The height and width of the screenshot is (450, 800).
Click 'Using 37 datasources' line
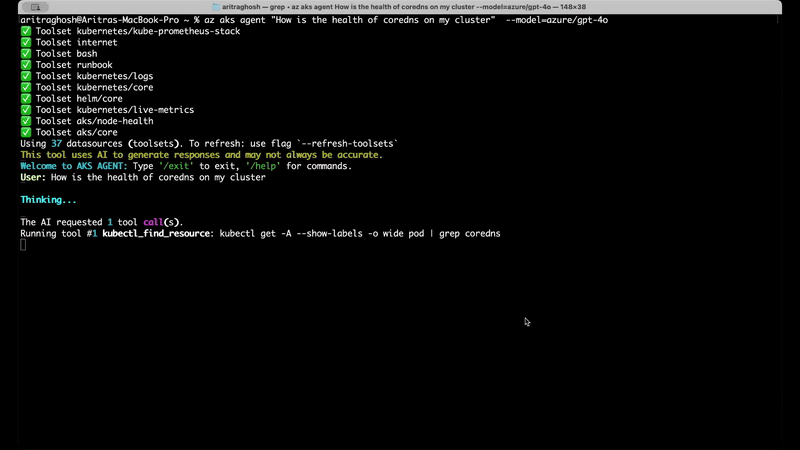[209, 143]
